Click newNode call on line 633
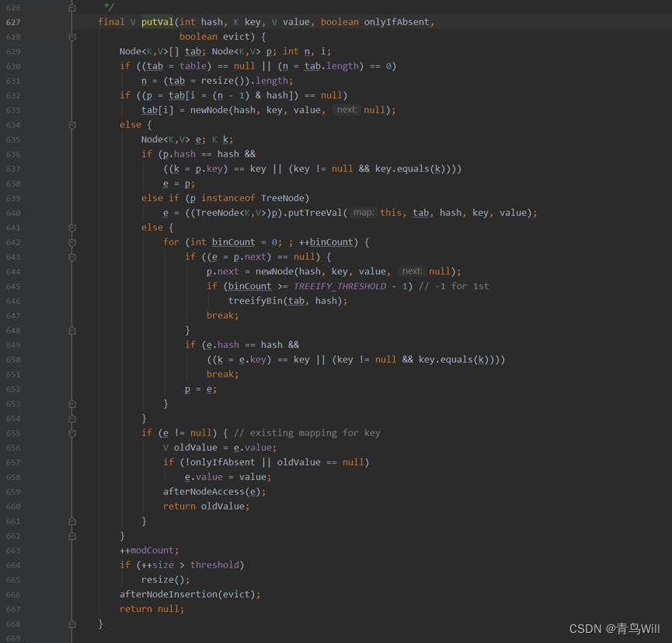 (x=211, y=110)
